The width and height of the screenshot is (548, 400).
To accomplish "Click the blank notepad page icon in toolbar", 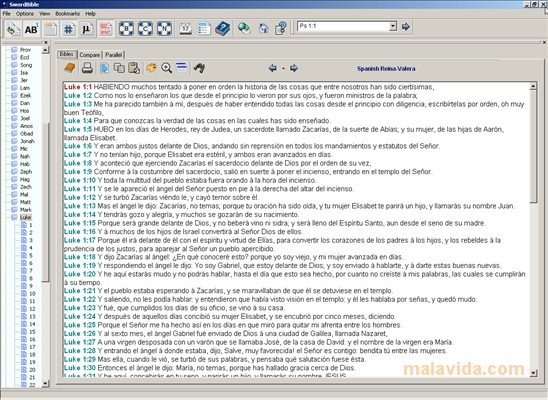I will coord(50,29).
